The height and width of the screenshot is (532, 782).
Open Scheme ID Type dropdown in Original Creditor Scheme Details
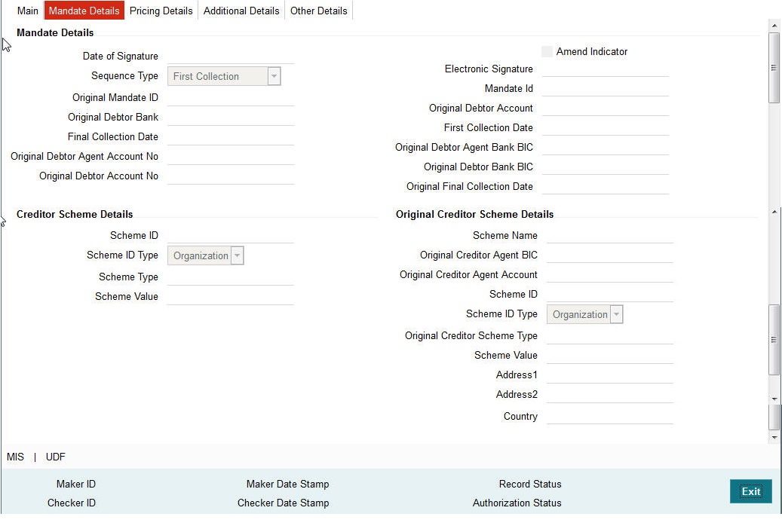point(615,314)
